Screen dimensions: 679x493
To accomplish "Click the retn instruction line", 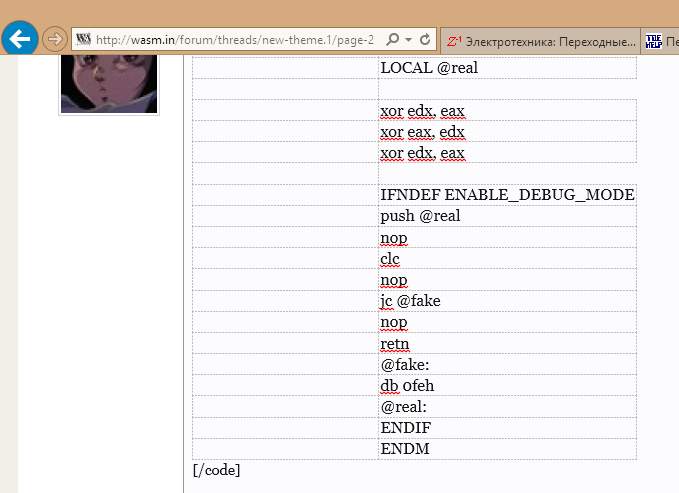I will (395, 343).
